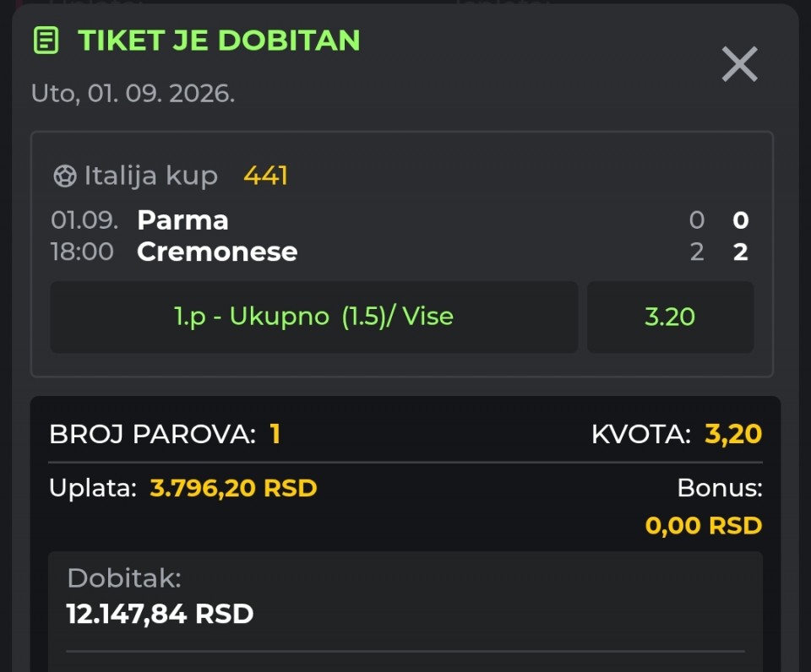
Task: Click the 1.p - Ukupno (1.5)/ Vise bet
Action: coord(314,317)
